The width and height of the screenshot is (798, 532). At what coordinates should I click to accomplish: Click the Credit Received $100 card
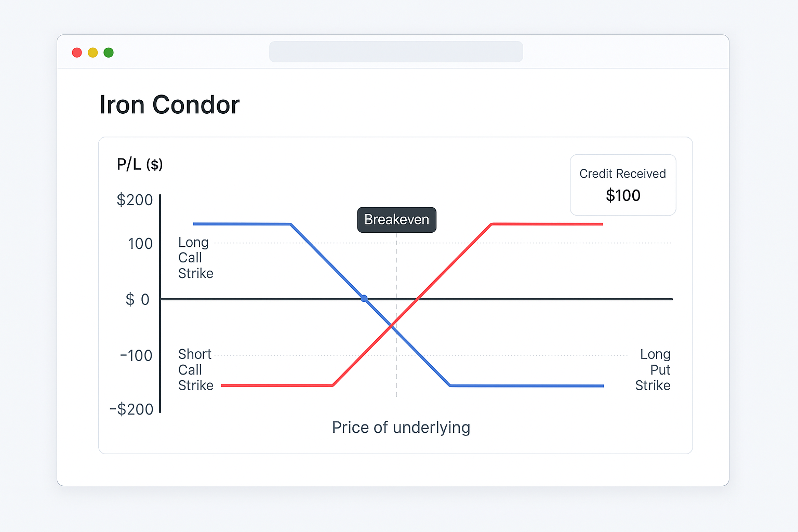coord(623,185)
